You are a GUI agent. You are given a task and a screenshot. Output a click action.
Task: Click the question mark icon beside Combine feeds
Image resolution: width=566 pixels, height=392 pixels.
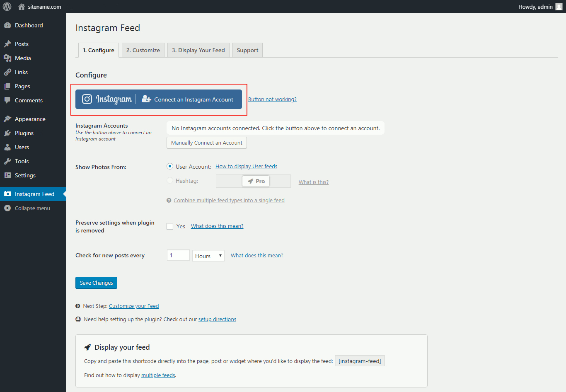pyautogui.click(x=169, y=201)
